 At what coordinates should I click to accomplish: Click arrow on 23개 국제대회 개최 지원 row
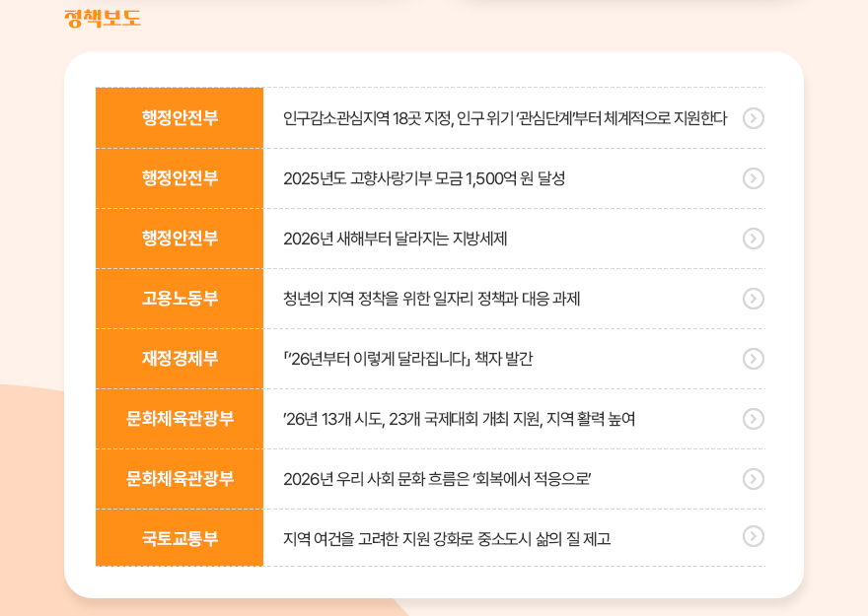tap(753, 419)
